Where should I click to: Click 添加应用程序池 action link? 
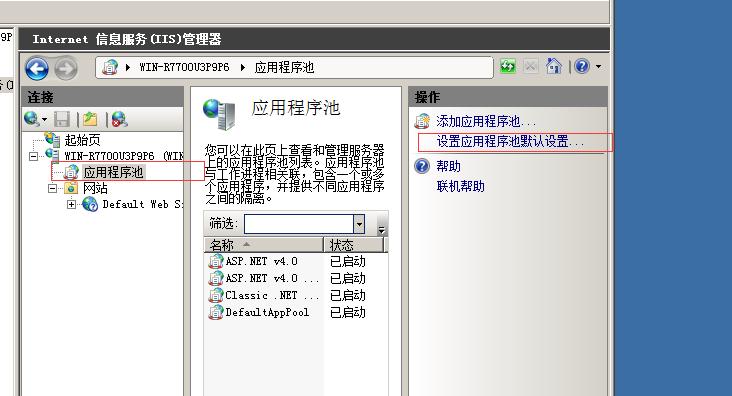click(x=486, y=121)
